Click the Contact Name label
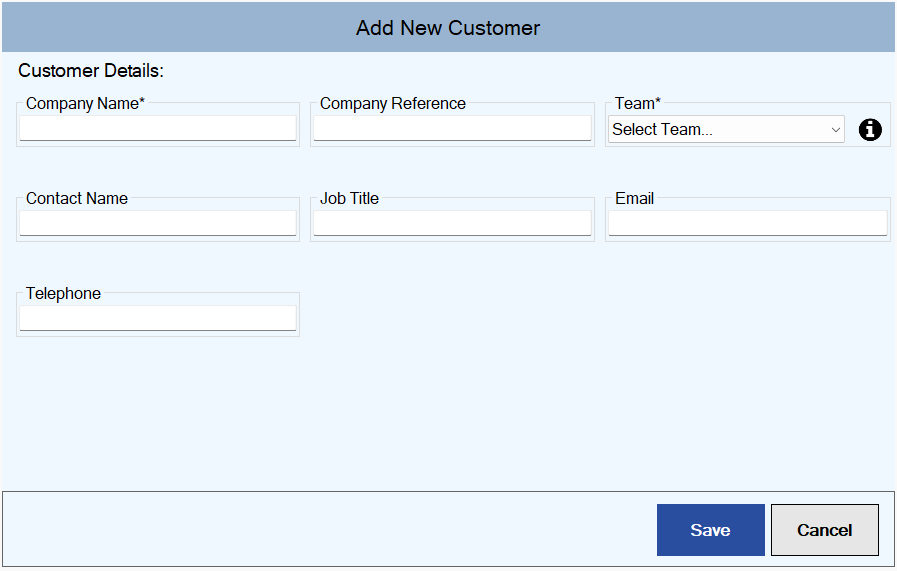This screenshot has height=571, width=897. pyautogui.click(x=77, y=199)
